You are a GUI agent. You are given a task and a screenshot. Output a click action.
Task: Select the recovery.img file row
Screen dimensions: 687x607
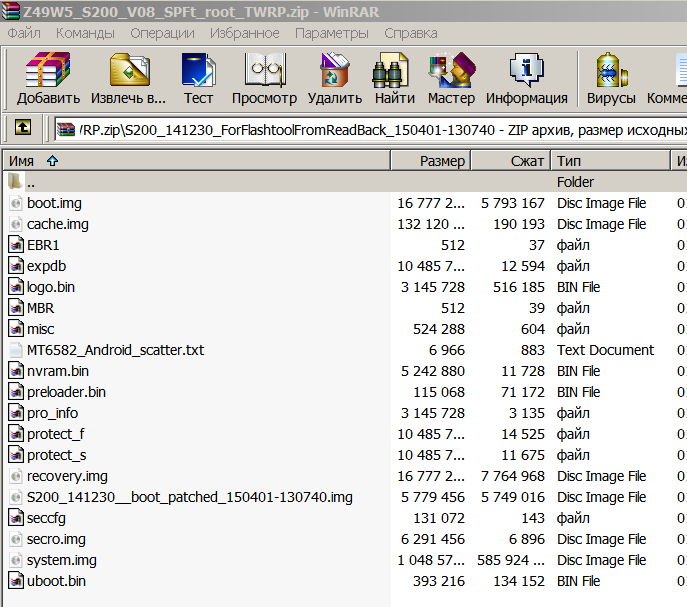68,476
